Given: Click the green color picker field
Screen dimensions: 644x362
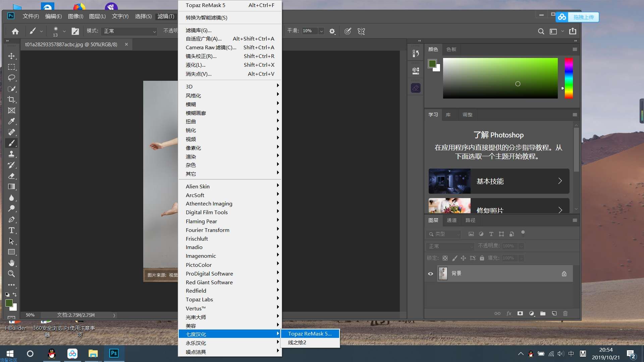Looking at the screenshot, I should [x=500, y=78].
